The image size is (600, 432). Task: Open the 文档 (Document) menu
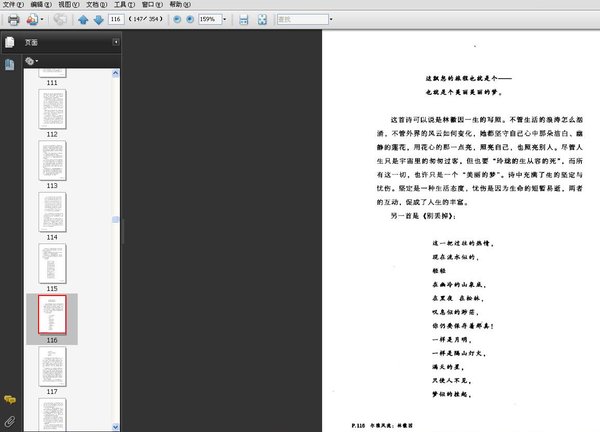pos(96,5)
